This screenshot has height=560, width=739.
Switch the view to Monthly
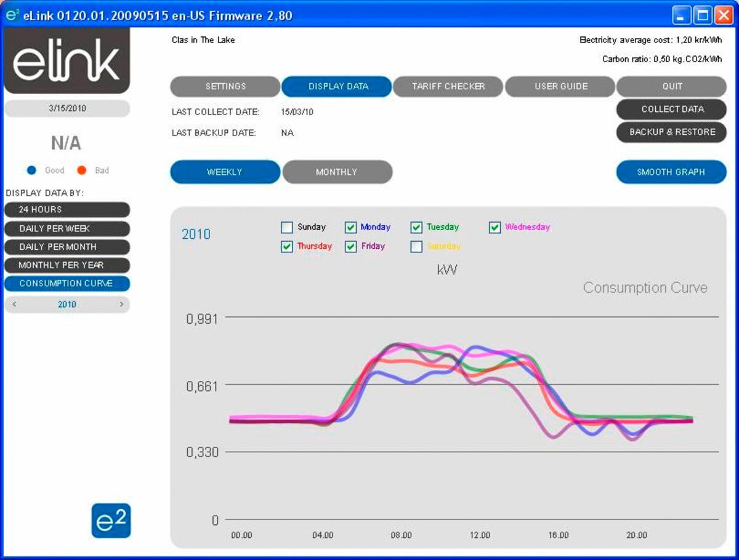point(337,172)
